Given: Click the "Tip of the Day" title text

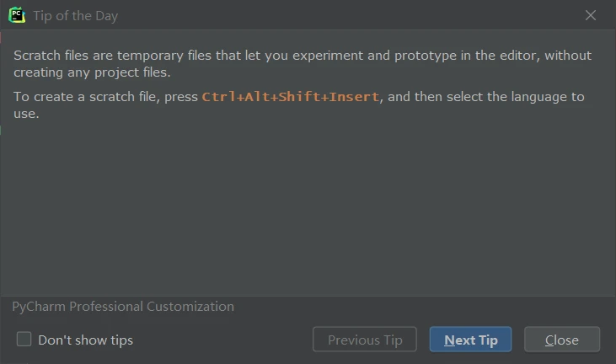Looking at the screenshot, I should (x=76, y=16).
